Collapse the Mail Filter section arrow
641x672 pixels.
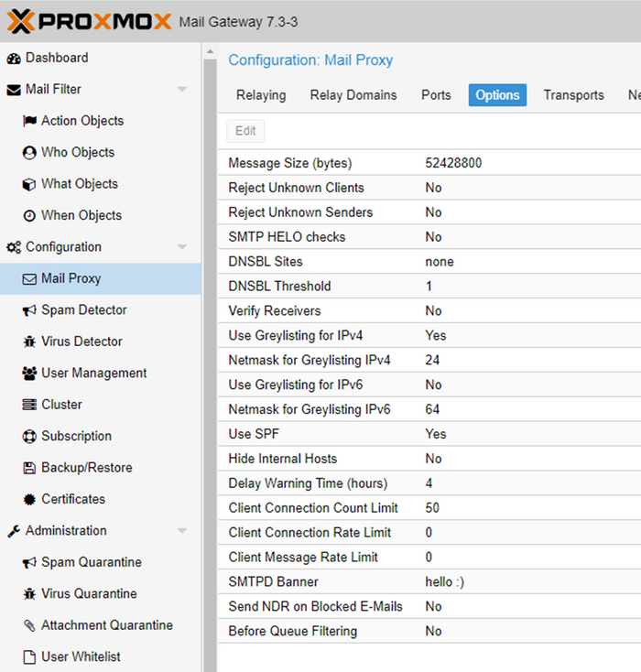pyautogui.click(x=182, y=90)
